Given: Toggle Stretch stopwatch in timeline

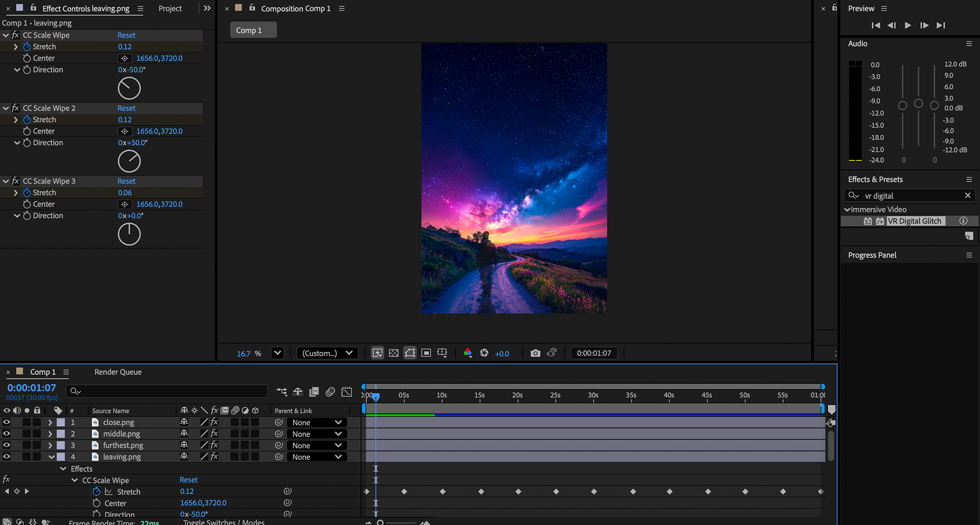Looking at the screenshot, I should pyautogui.click(x=96, y=491).
